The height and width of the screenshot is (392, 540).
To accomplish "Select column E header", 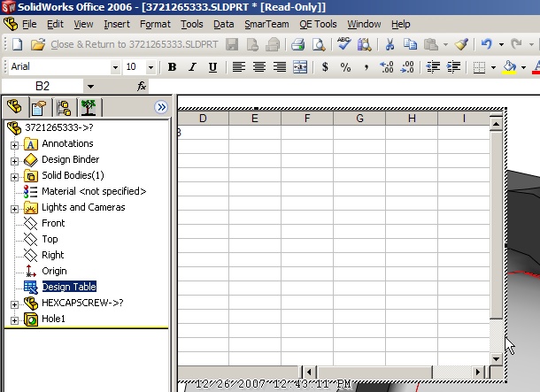I will (255, 119).
